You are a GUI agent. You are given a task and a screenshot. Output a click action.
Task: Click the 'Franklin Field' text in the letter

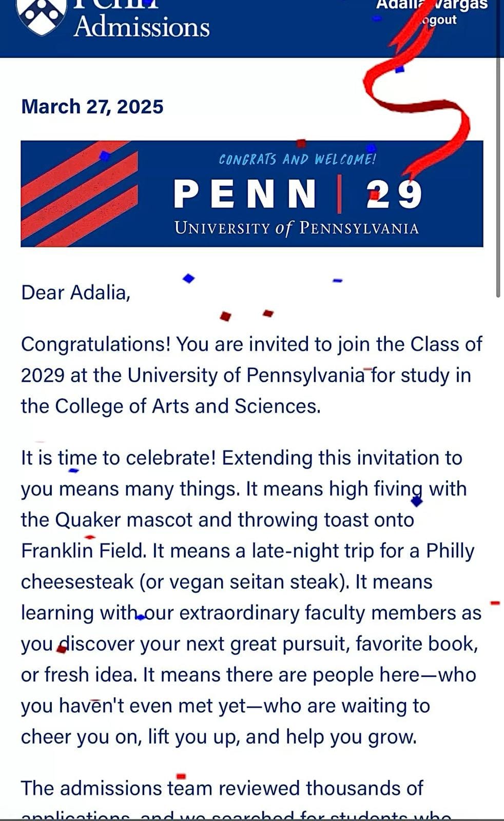click(84, 551)
